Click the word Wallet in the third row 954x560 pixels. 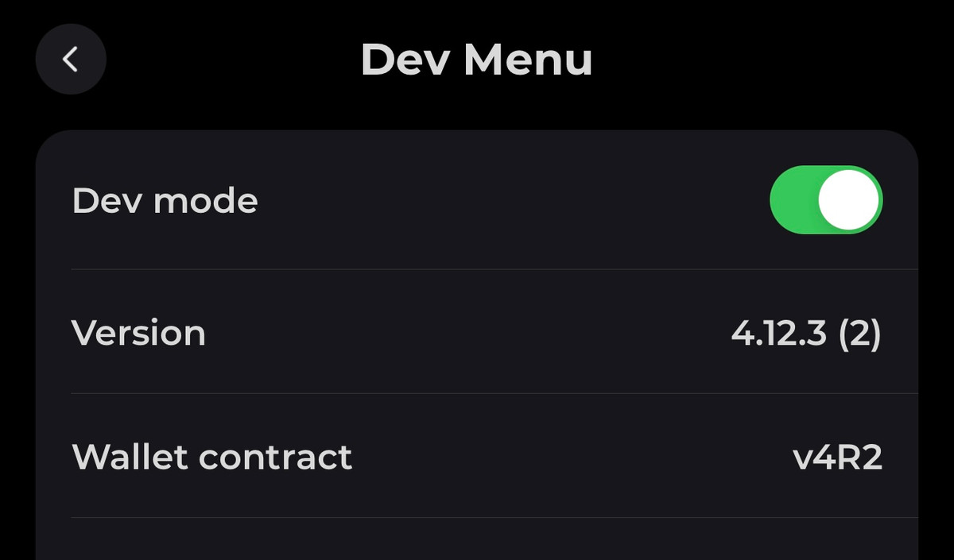point(130,457)
